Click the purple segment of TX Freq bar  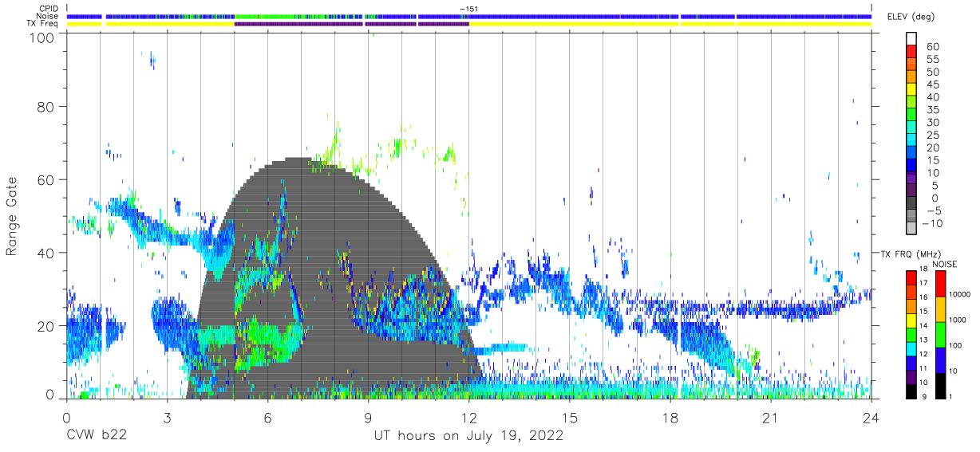[351, 24]
